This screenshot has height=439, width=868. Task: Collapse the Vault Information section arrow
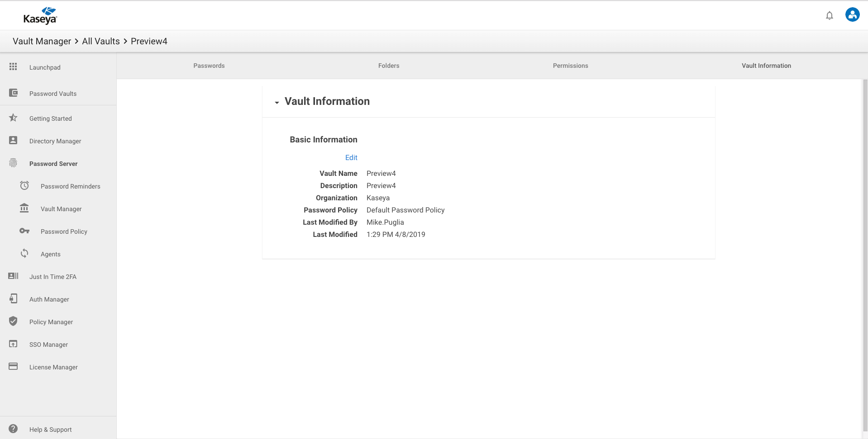click(277, 103)
